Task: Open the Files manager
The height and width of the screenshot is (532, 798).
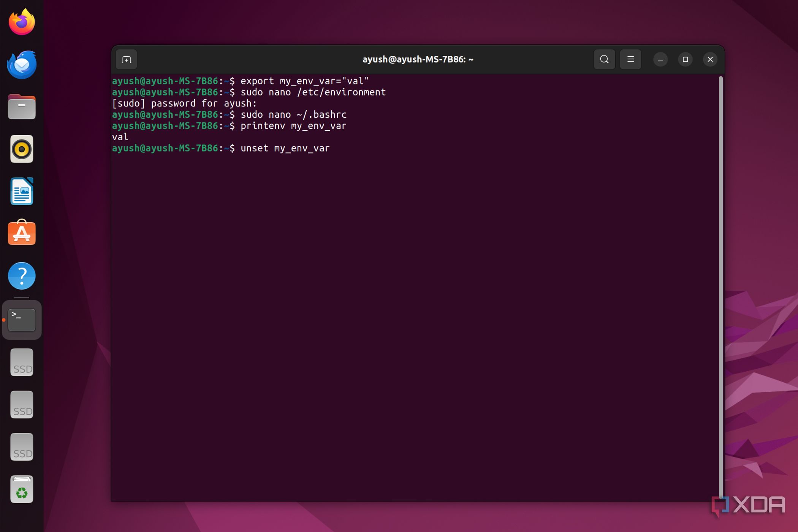Action: tap(22, 107)
